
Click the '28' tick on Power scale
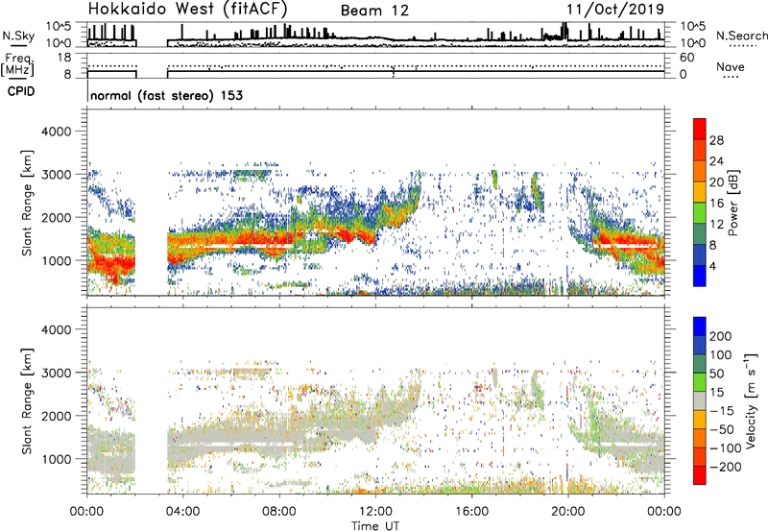pyautogui.click(x=716, y=140)
